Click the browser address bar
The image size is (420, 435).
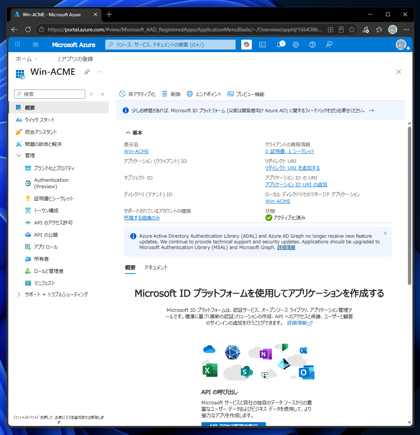pyautogui.click(x=184, y=30)
